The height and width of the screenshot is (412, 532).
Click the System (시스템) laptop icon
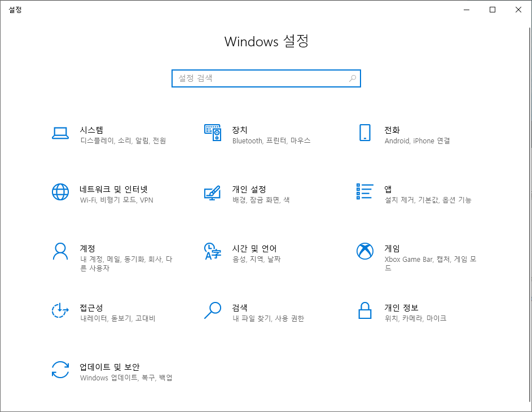(60, 133)
